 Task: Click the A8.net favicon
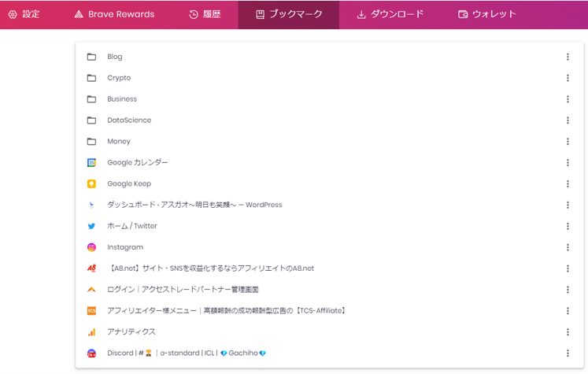coord(91,268)
